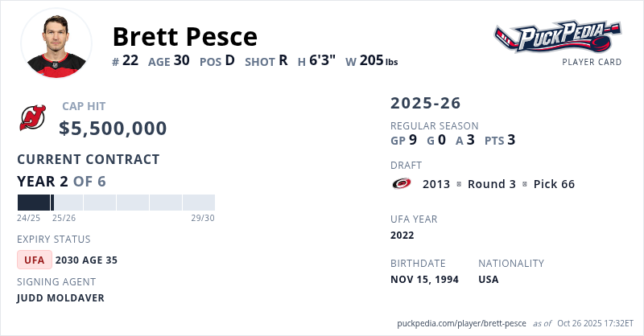Viewport: 644px width, 336px height.
Task: Click the $5,500,000 cap hit value
Action: pos(114,129)
